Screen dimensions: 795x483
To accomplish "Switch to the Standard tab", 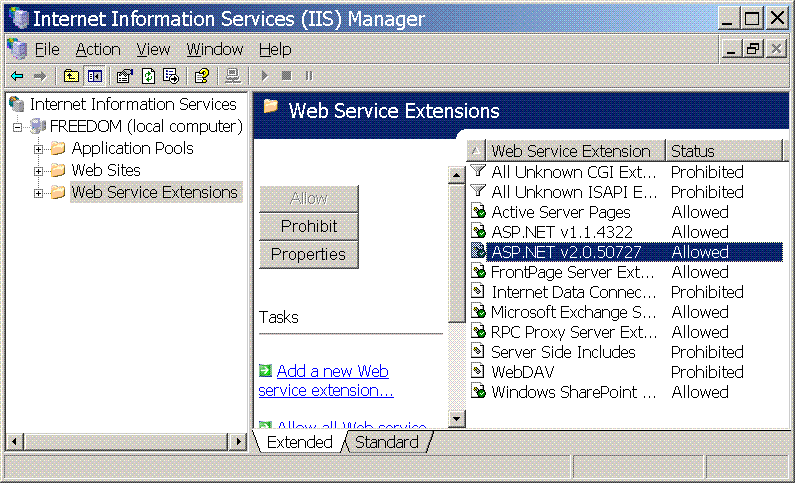I will point(387,442).
